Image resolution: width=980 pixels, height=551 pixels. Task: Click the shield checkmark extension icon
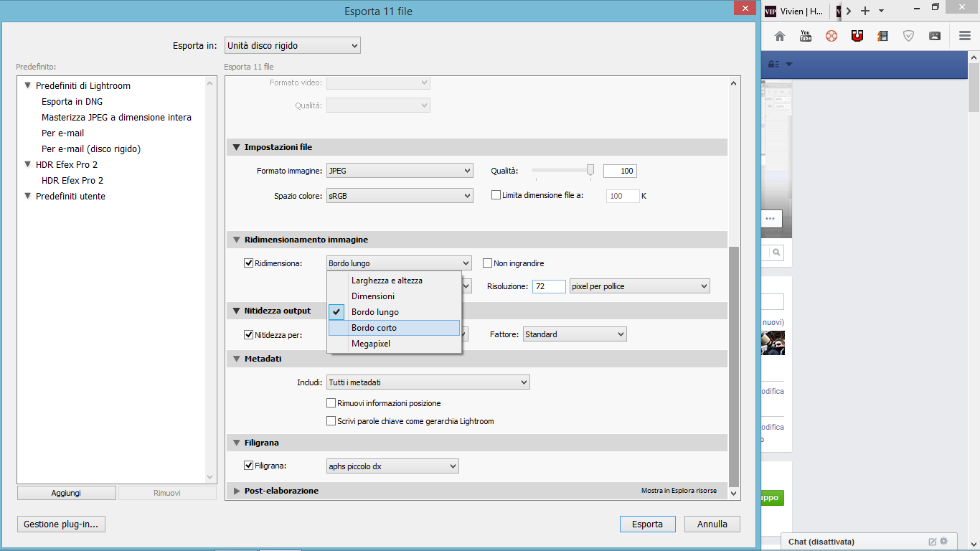909,36
